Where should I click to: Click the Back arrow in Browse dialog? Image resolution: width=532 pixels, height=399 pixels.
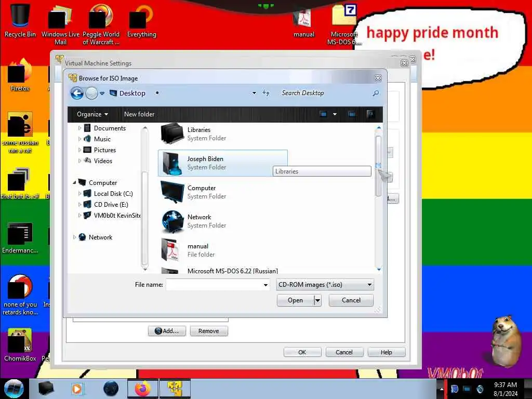point(77,93)
